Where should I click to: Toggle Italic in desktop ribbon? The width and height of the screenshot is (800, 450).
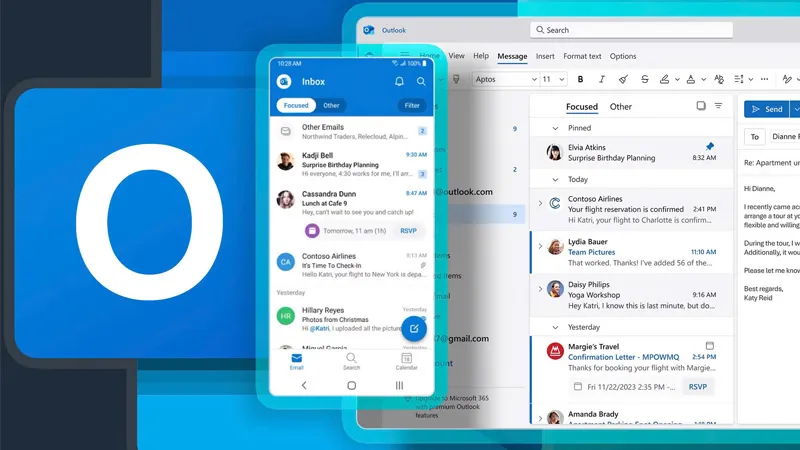point(602,79)
